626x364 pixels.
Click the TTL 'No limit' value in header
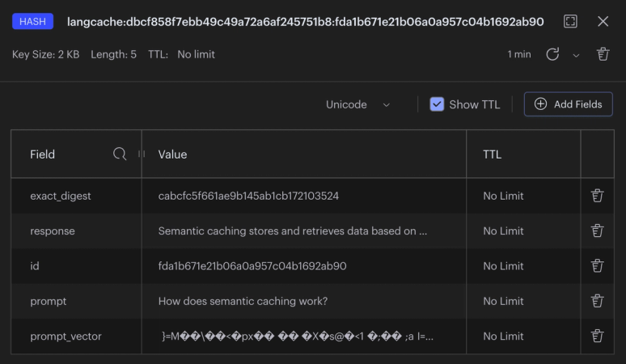coord(196,54)
